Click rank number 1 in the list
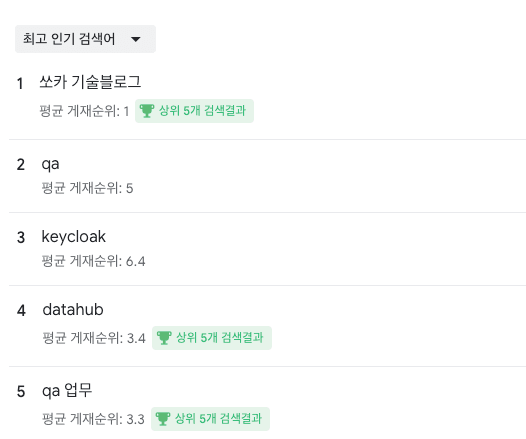Image resolution: width=526 pixels, height=439 pixels. 20,84
